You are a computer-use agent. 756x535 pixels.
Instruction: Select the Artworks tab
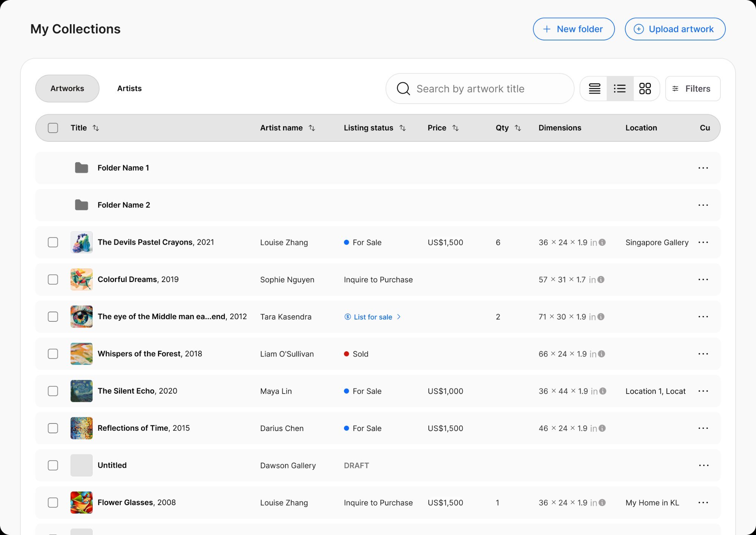pos(67,88)
